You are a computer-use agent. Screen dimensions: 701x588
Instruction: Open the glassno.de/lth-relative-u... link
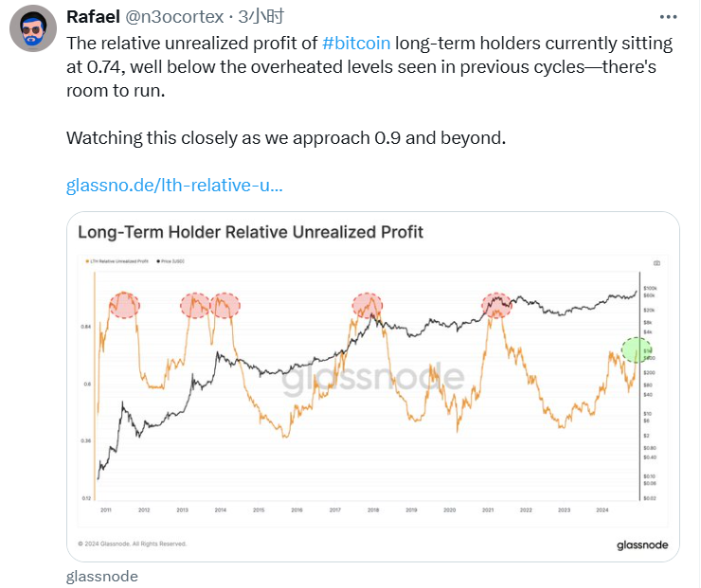pyautogui.click(x=174, y=185)
